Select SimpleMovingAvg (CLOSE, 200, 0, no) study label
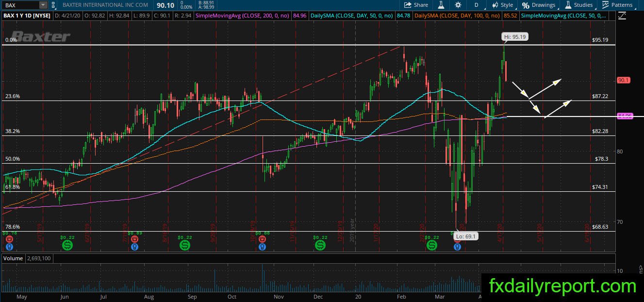 coord(242,16)
